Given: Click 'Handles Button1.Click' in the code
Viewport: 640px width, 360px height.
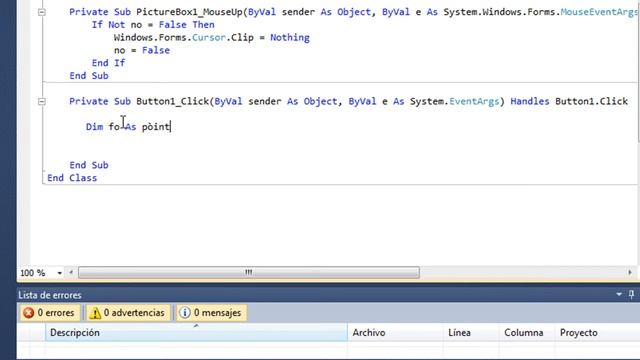Looking at the screenshot, I should click(x=569, y=101).
